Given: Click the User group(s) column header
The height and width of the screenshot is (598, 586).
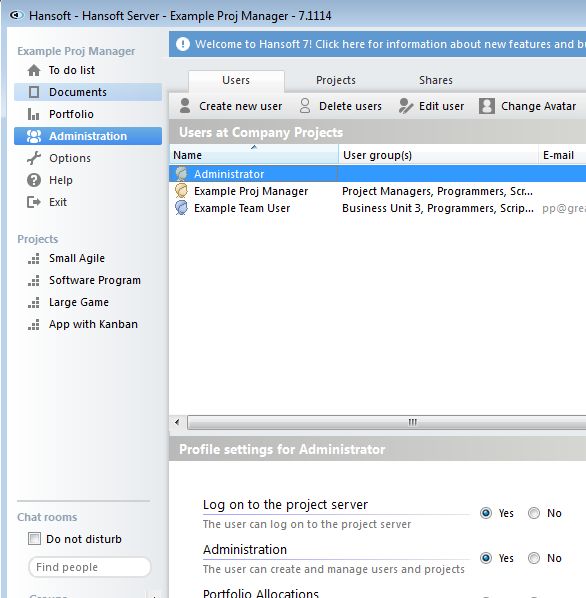Looking at the screenshot, I should [438, 154].
